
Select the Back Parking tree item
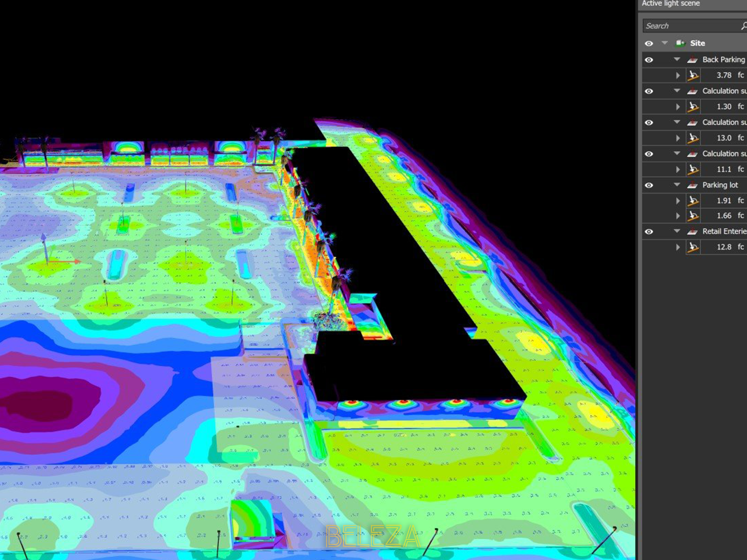pos(724,60)
